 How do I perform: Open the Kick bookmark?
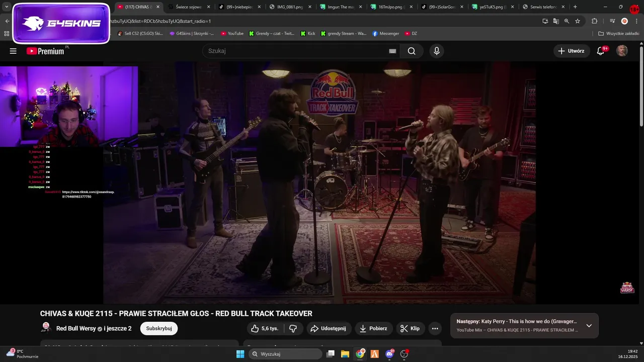308,33
